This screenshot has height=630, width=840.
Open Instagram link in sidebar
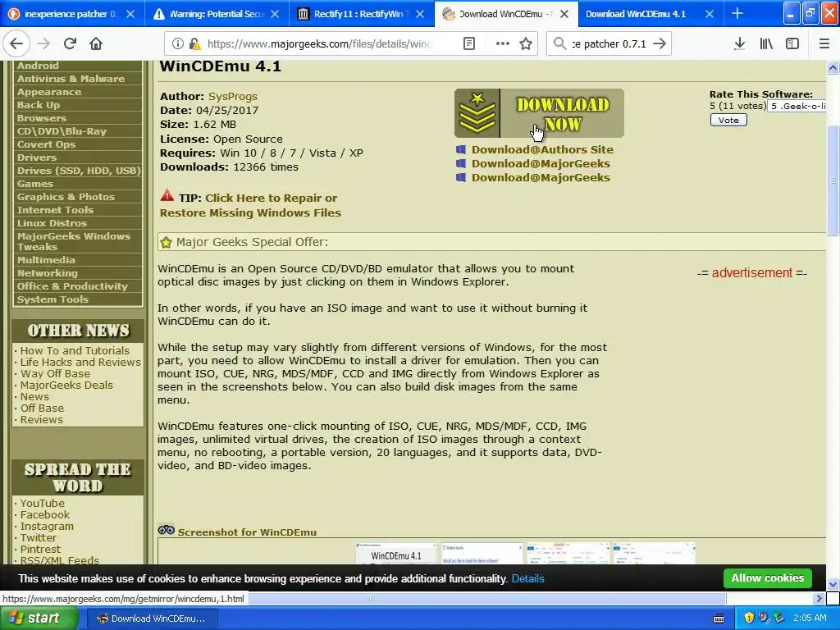pyautogui.click(x=47, y=527)
